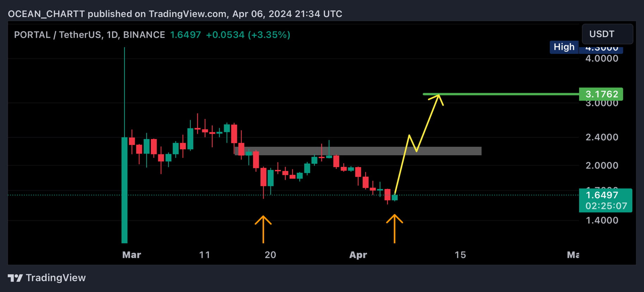Click the 1.6497 last price in the chart header
Image resolution: width=644 pixels, height=292 pixels.
(185, 35)
